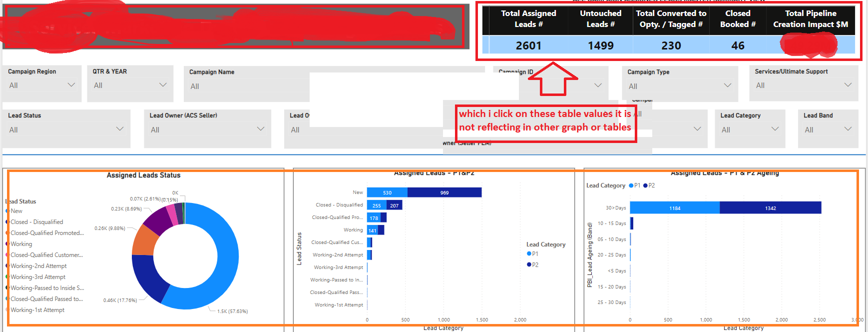The width and height of the screenshot is (868, 332).
Task: Click Working-1st Attempt in donut legend
Action: click(37, 310)
